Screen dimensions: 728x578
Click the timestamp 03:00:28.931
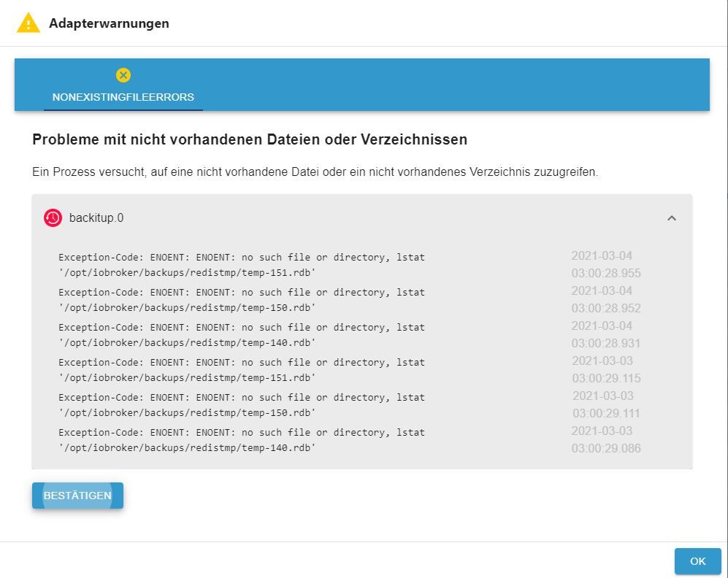(606, 343)
